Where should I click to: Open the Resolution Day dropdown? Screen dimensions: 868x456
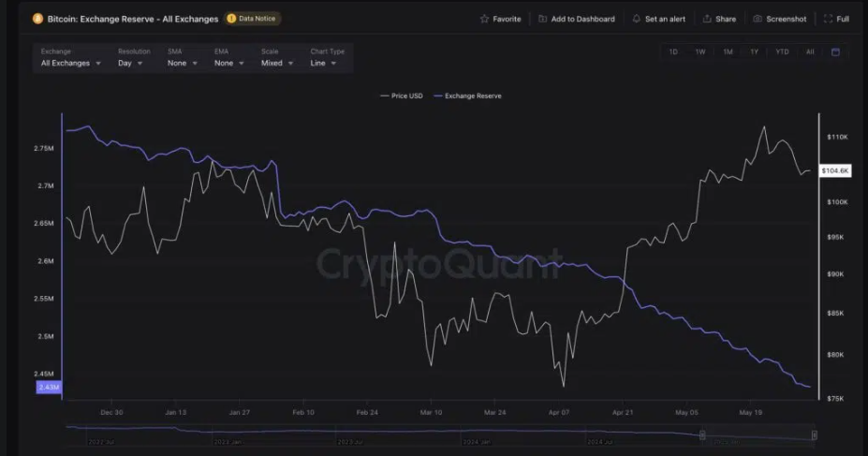coord(132,58)
